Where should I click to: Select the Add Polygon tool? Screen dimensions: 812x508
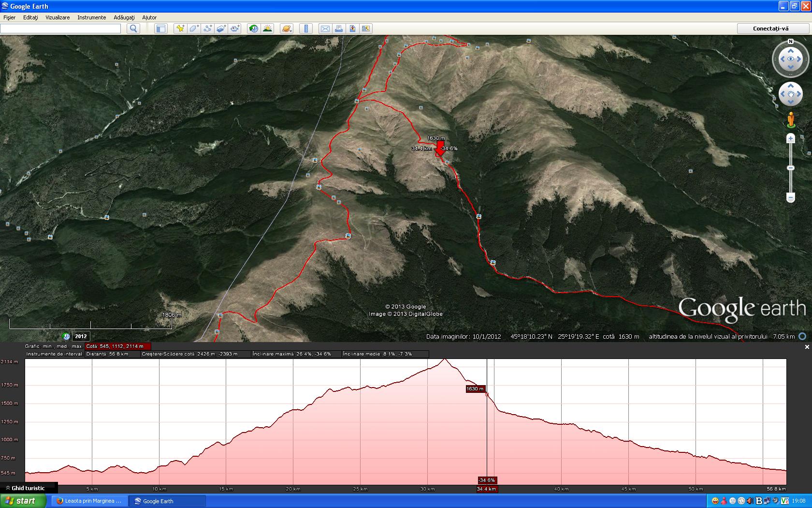pyautogui.click(x=194, y=29)
